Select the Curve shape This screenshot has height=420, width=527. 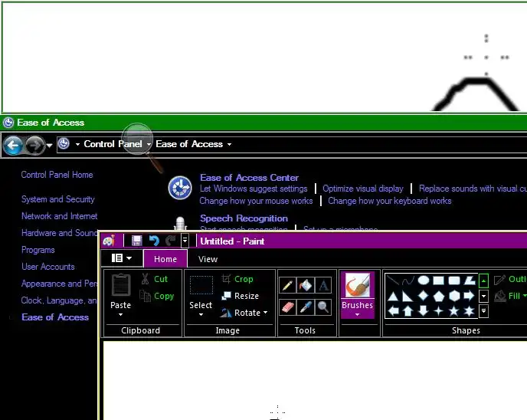pos(408,280)
